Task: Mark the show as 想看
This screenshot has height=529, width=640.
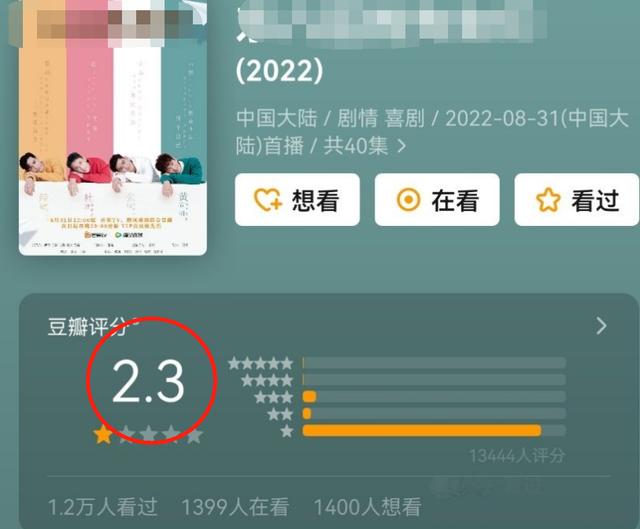Action: (297, 200)
